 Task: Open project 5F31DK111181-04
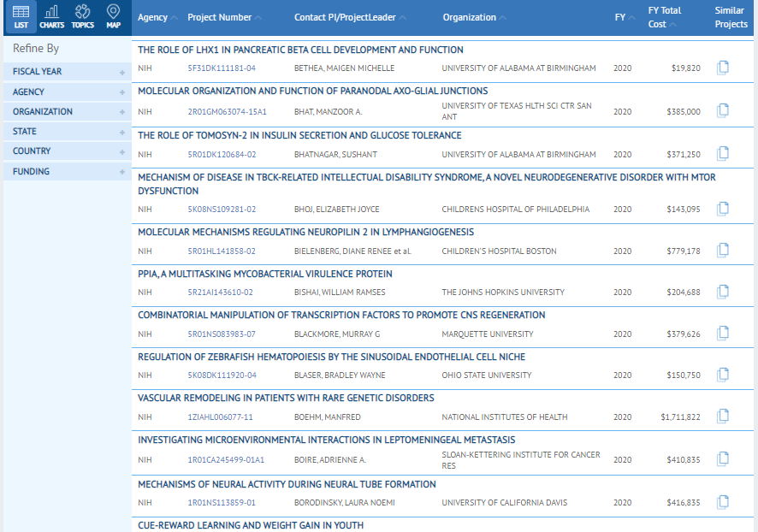[x=222, y=68]
